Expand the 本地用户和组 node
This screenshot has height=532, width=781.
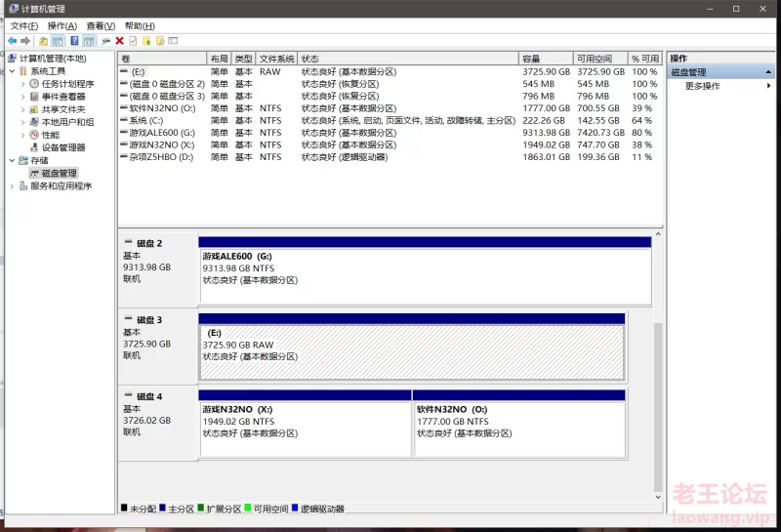(22, 122)
